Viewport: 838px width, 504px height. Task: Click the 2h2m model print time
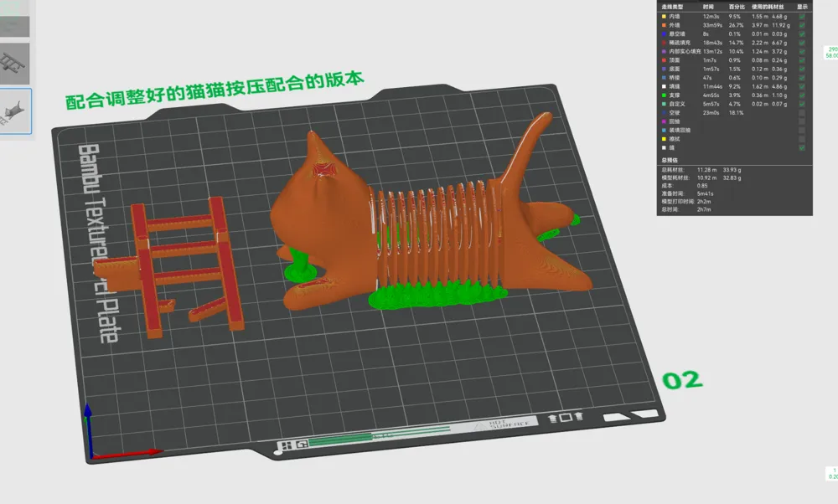(x=704, y=202)
